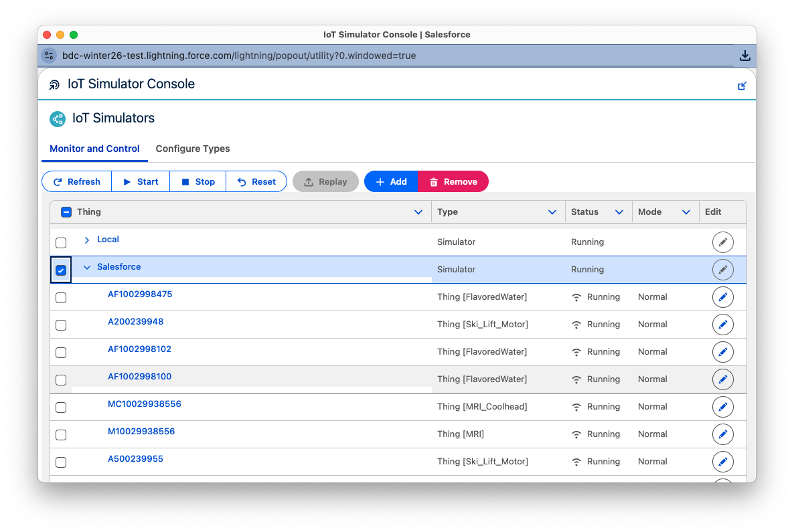Click wifi status icon for AF1002998475
The image size is (794, 532).
pyautogui.click(x=576, y=297)
